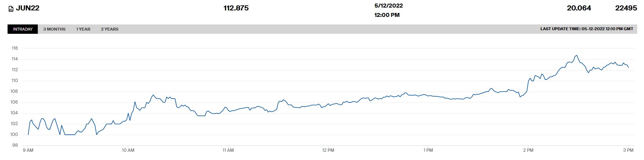Click the 9 AM x-axis label
Viewport: 644px width, 160px height.
(x=28, y=150)
